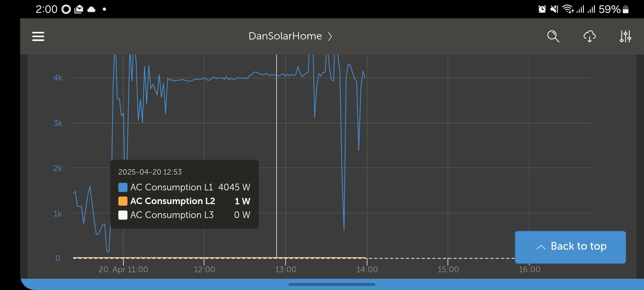Tap the cloud download icon
Screen dimensions: 644x290
[590, 37]
